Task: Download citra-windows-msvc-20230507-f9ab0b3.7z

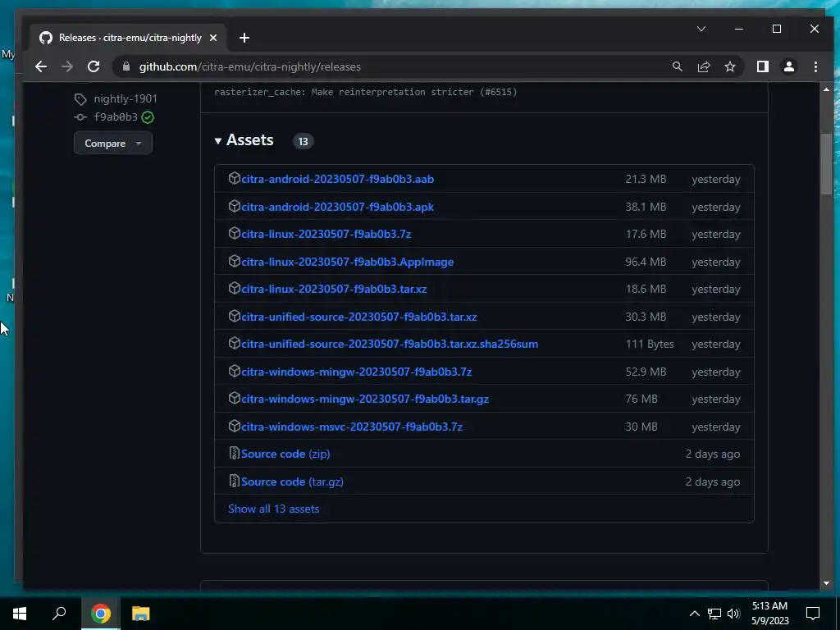Action: [352, 427]
